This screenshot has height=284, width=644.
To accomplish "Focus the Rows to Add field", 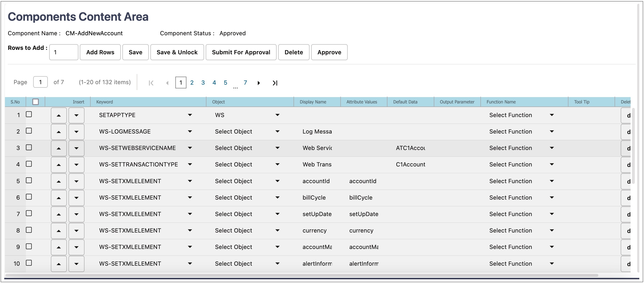I will point(64,52).
